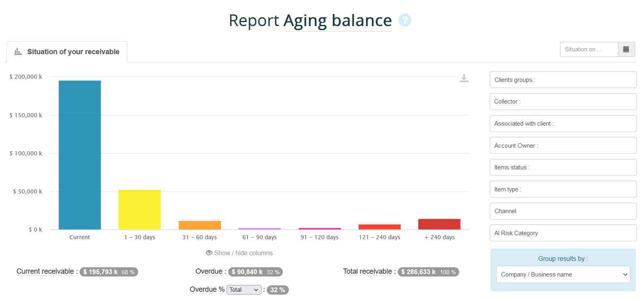Click the bar chart icon in the tab
Image resolution: width=644 pixels, height=299 pixels.
[18, 51]
